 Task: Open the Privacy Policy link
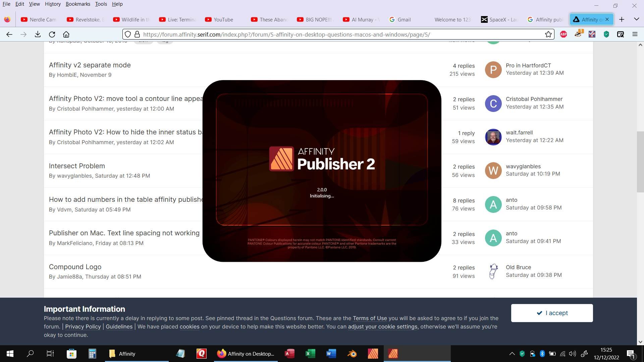[x=83, y=327]
